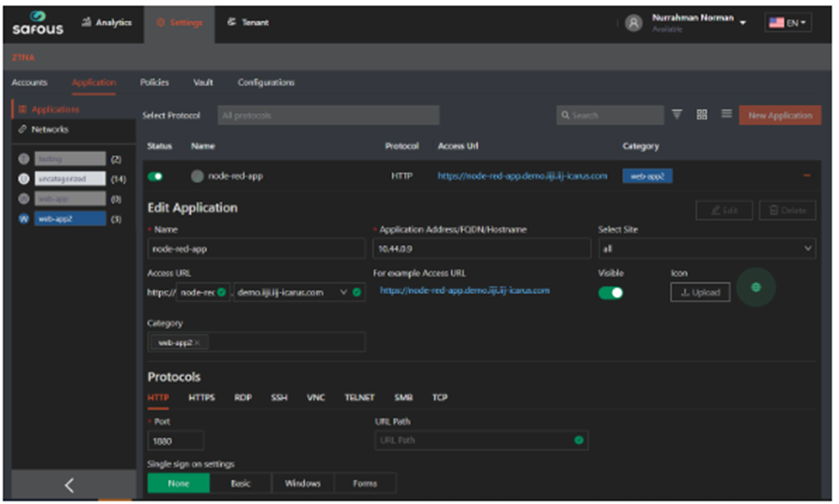Select Forms single sign on option
The height and width of the screenshot is (504, 839).
coord(365,483)
